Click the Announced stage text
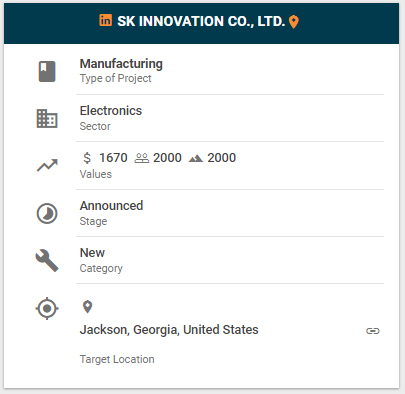Viewport: 405px width, 394px height. pos(111,206)
